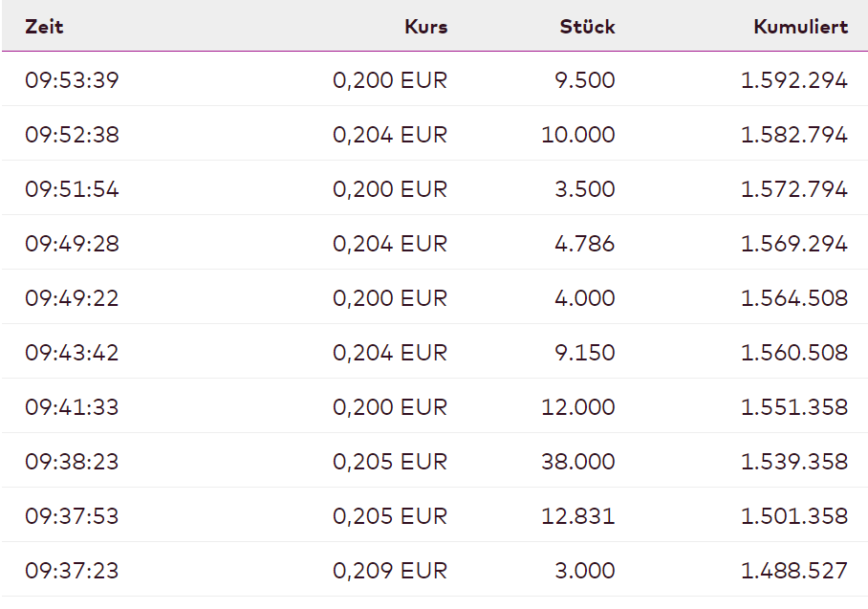Click the 9.150 Stück volume cell
Viewport: 868px width, 609px height.
pyautogui.click(x=584, y=353)
